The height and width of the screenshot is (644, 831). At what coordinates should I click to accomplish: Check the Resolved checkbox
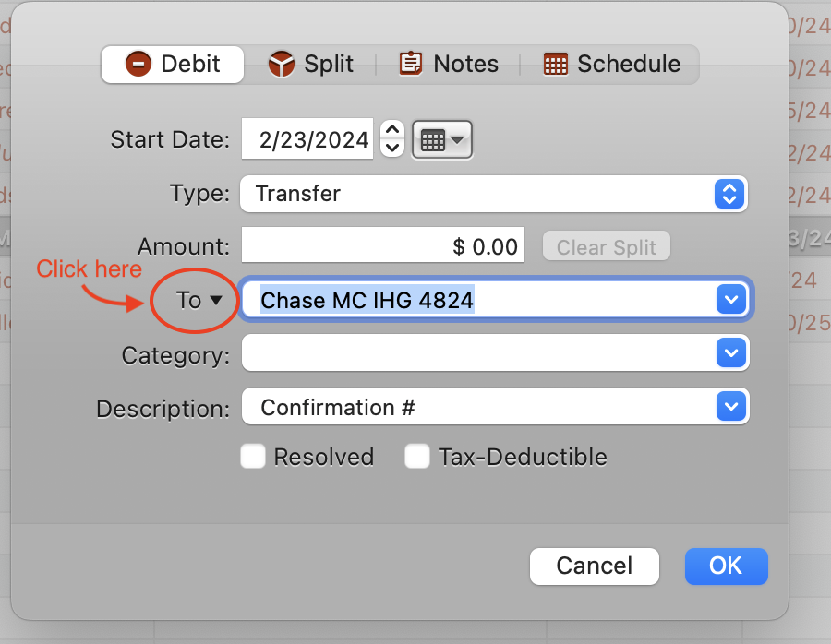point(253,456)
